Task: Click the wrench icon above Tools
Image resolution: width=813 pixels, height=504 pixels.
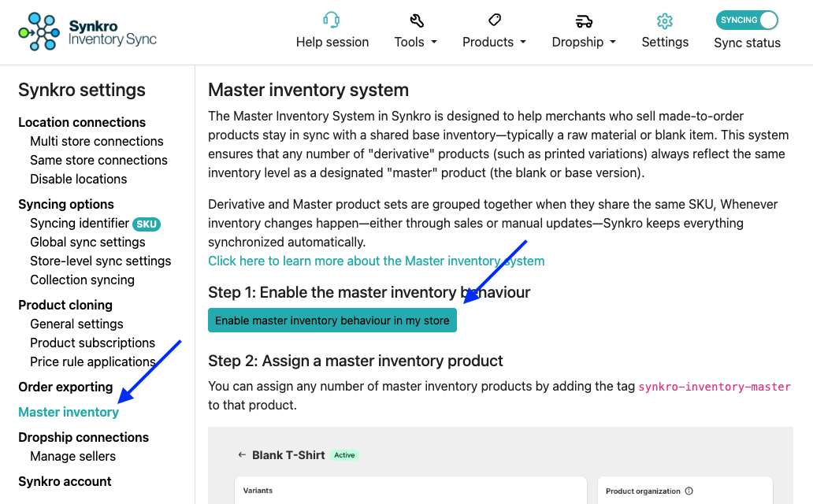Action: 415,19
